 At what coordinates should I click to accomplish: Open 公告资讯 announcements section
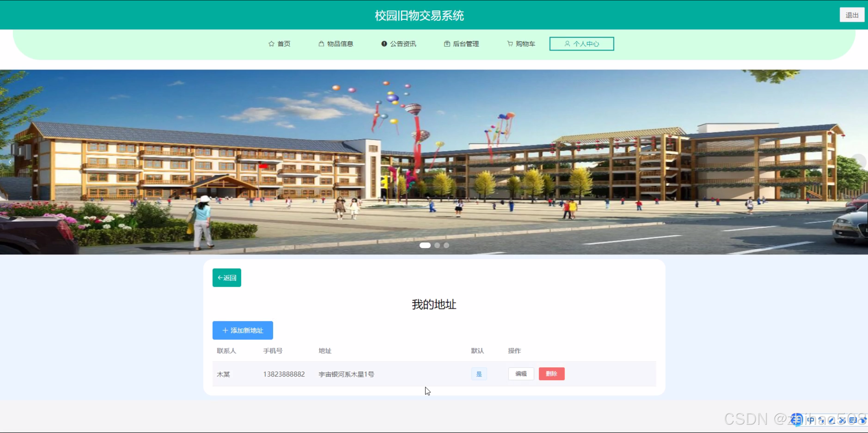pyautogui.click(x=399, y=44)
